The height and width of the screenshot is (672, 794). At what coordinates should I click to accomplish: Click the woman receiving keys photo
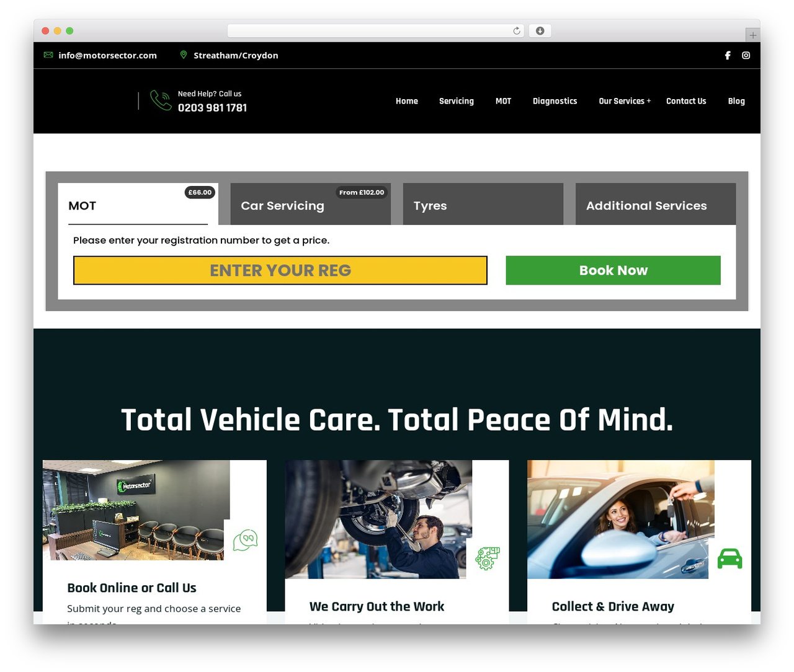tap(621, 519)
